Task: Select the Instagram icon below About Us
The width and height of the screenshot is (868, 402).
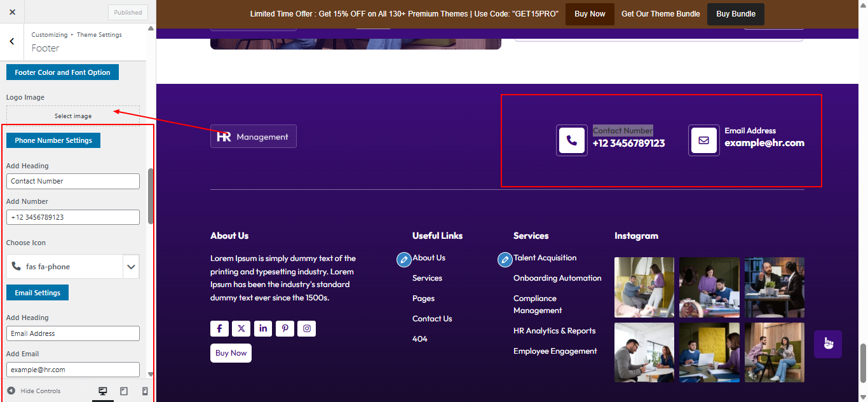Action: click(306, 328)
